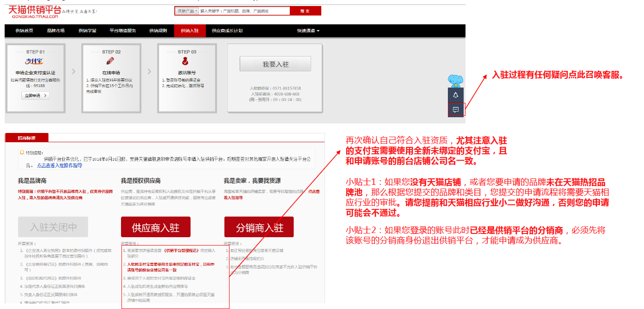Select the 供销入驻 navigation tab

(190, 31)
